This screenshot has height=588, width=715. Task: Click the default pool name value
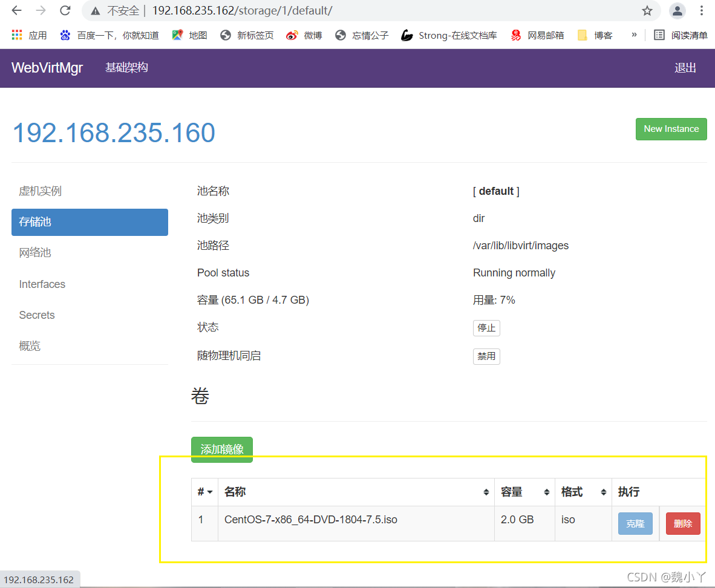click(x=496, y=191)
